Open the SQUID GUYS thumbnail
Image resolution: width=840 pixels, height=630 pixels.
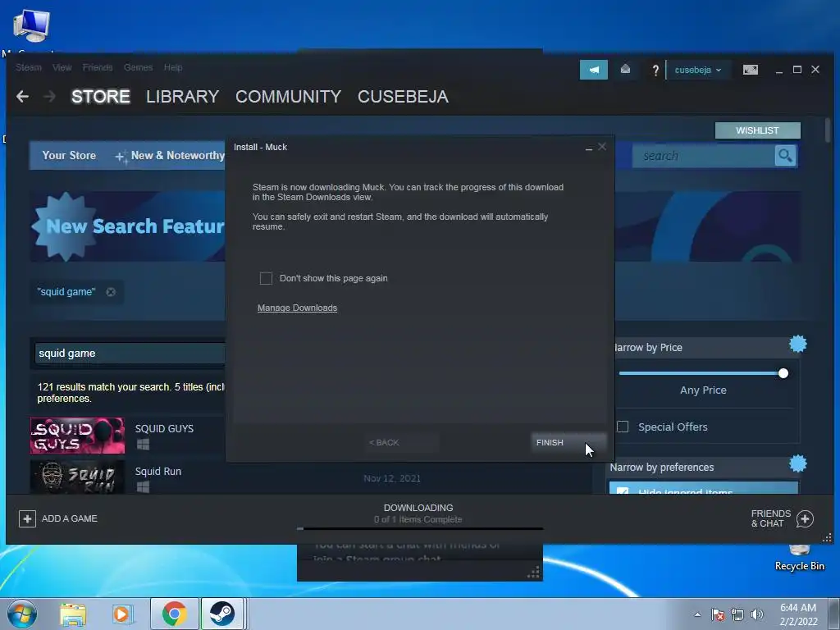coord(77,436)
